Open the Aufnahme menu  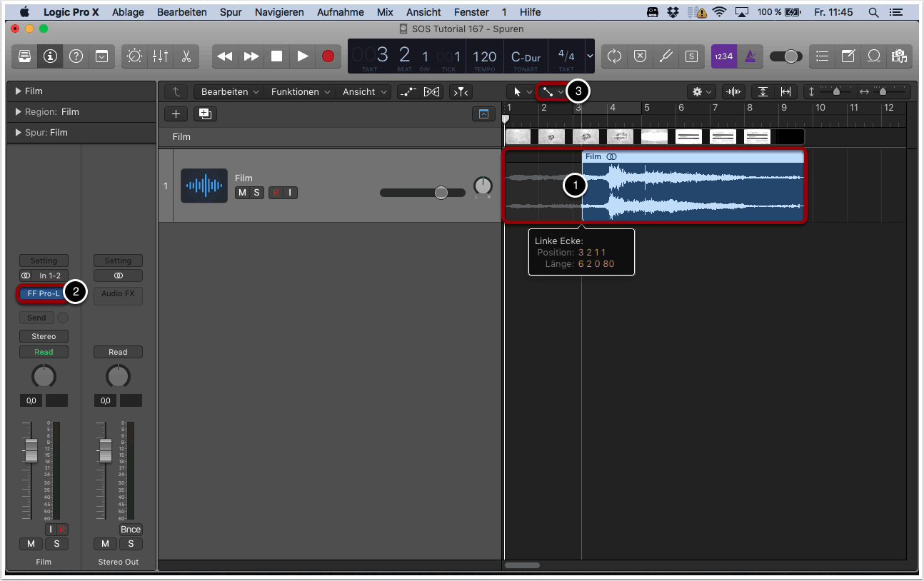point(341,12)
